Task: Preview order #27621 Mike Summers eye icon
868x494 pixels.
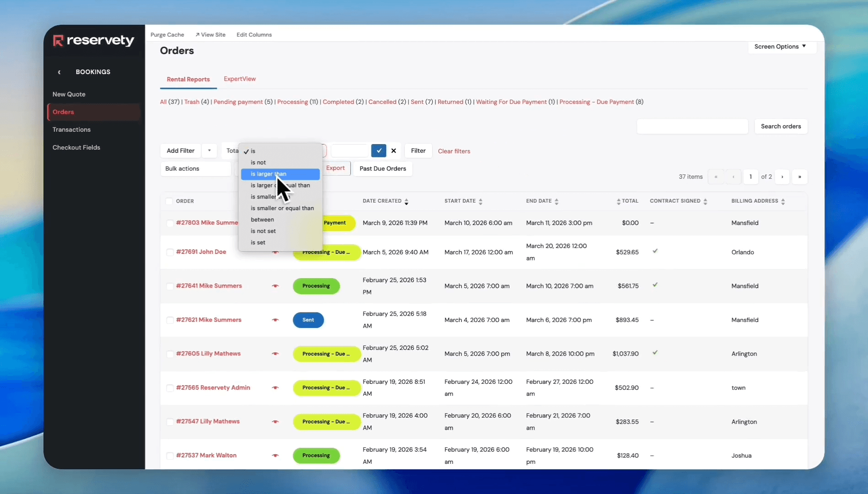Action: click(275, 320)
